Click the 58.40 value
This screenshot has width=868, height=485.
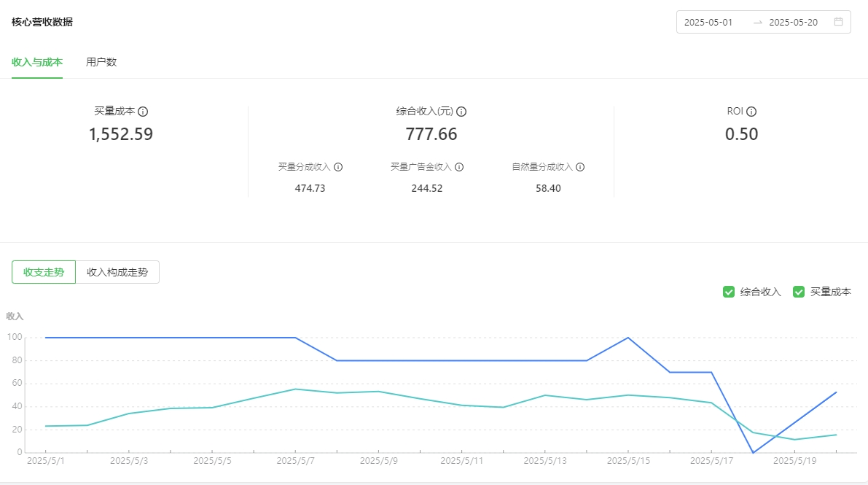coord(548,188)
